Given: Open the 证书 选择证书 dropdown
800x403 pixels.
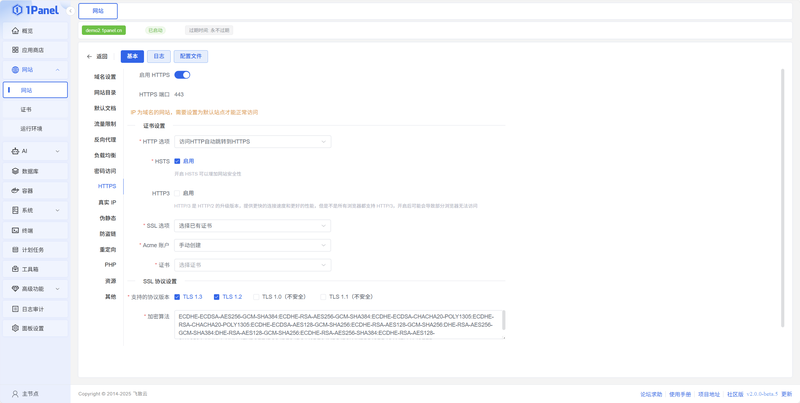Looking at the screenshot, I should coord(253,265).
